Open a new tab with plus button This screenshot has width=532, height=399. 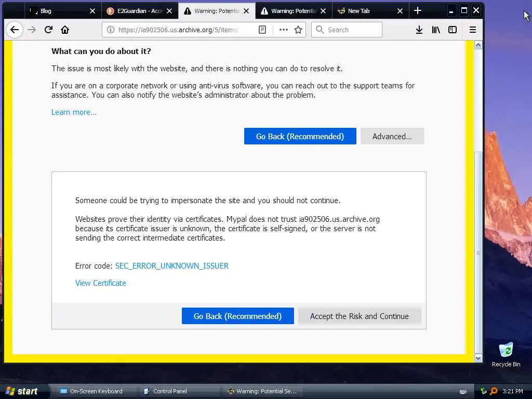point(418,11)
